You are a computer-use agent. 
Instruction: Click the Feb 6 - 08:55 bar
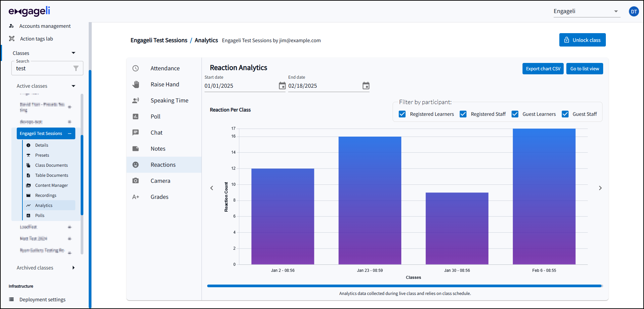tap(544, 197)
